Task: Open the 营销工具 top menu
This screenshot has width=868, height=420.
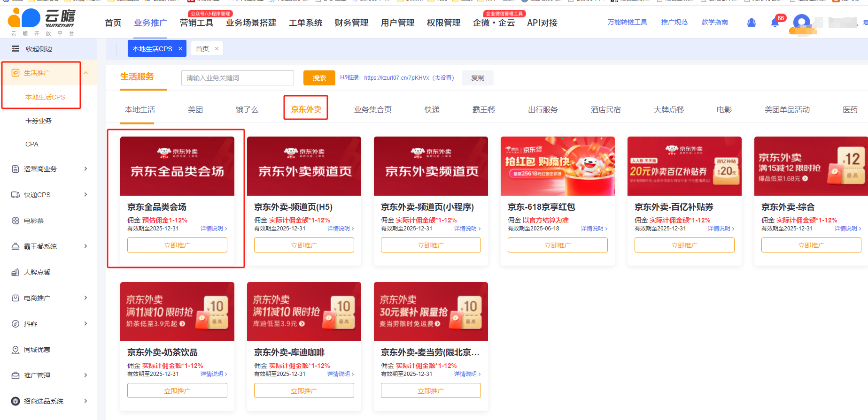Action: tap(197, 23)
